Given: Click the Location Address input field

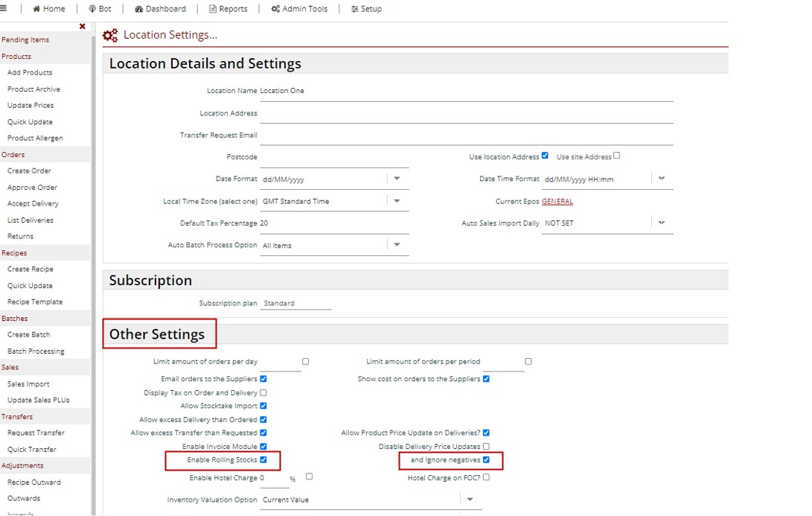Looking at the screenshot, I should [466, 114].
